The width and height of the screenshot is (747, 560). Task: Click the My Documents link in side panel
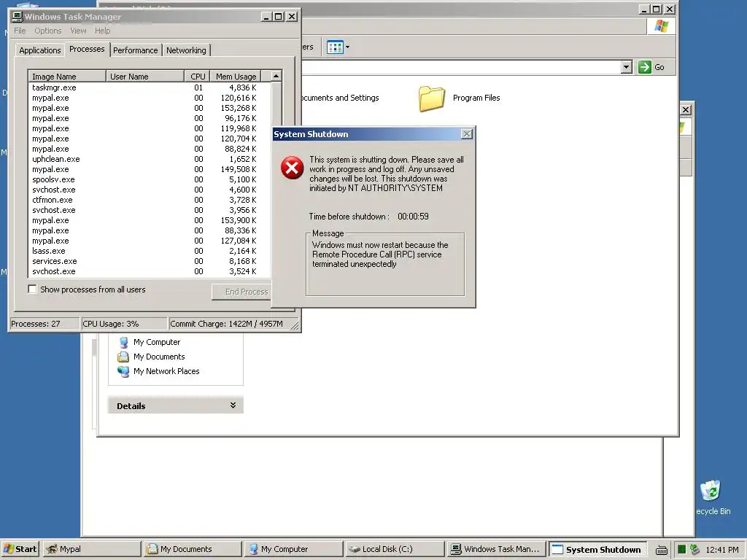159,357
